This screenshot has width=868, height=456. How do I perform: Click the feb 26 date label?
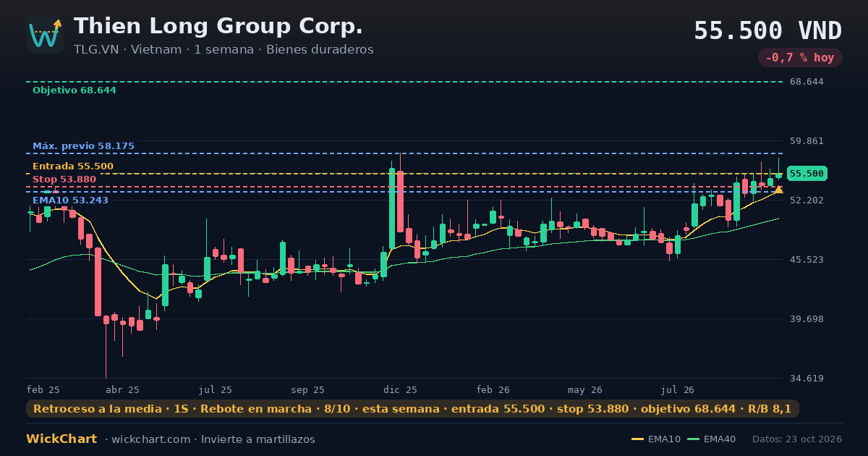click(x=493, y=390)
